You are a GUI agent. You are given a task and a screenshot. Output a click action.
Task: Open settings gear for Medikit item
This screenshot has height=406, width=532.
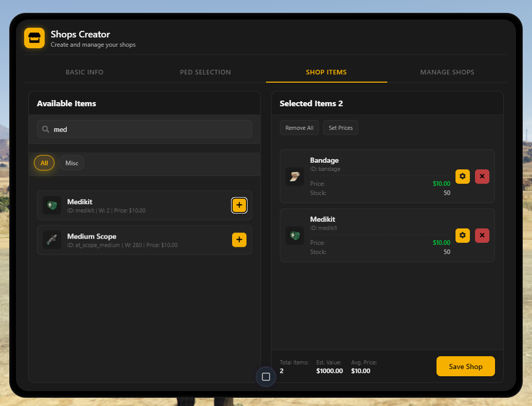463,236
